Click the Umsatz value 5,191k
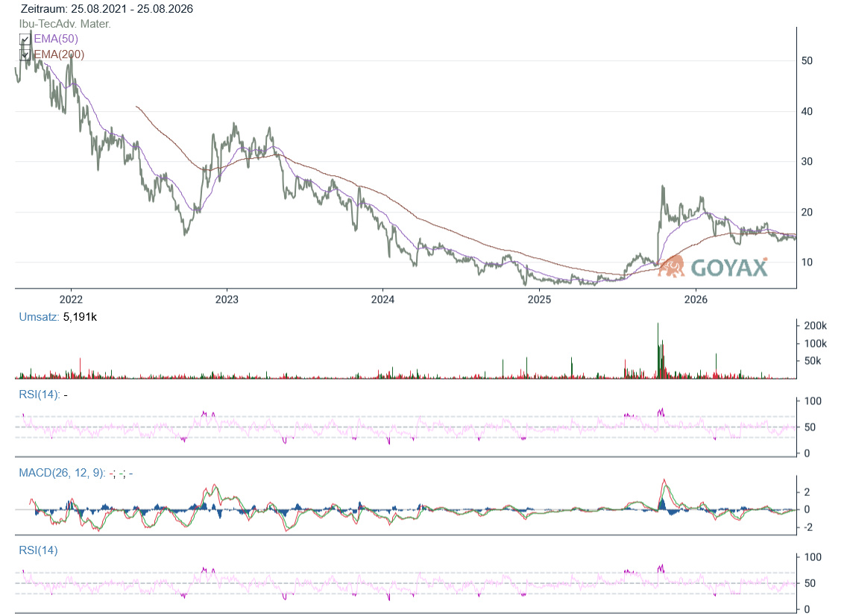 click(81, 317)
